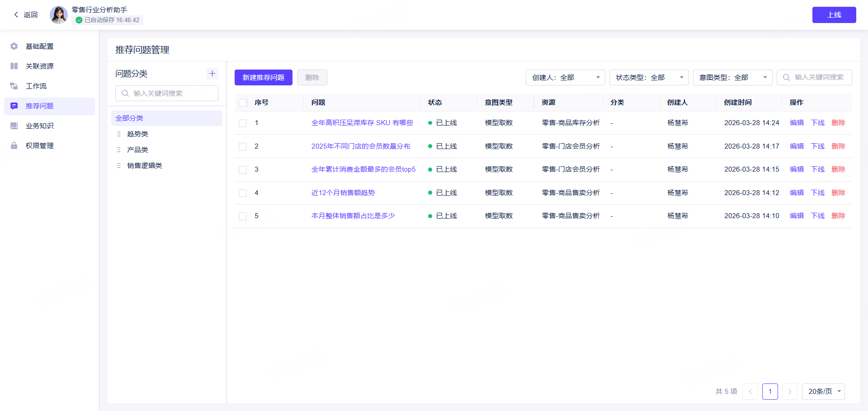This screenshot has width=868, height=411.
Task: Click the 新建推荐问题 button
Action: pyautogui.click(x=264, y=77)
